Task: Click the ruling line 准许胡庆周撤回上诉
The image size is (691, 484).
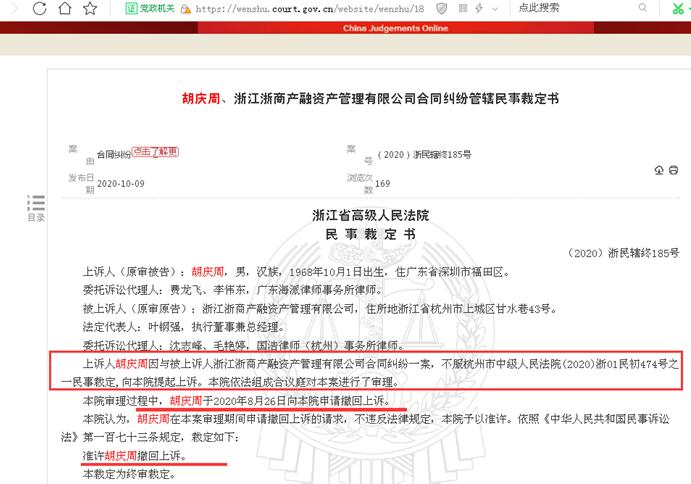Action: (x=134, y=456)
